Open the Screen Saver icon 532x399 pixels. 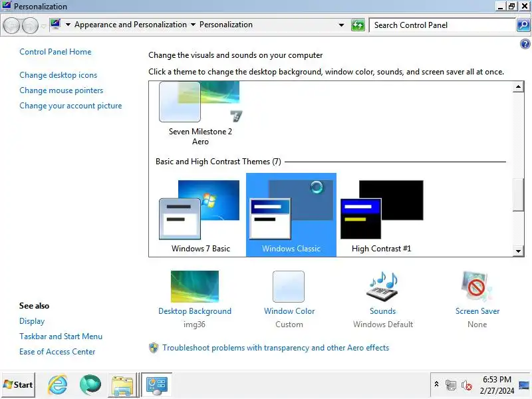tap(476, 287)
